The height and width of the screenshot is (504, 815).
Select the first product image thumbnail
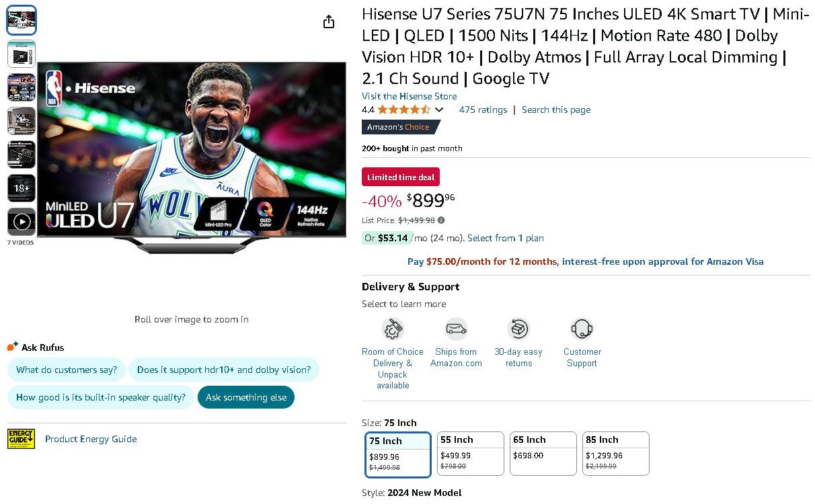(21, 20)
